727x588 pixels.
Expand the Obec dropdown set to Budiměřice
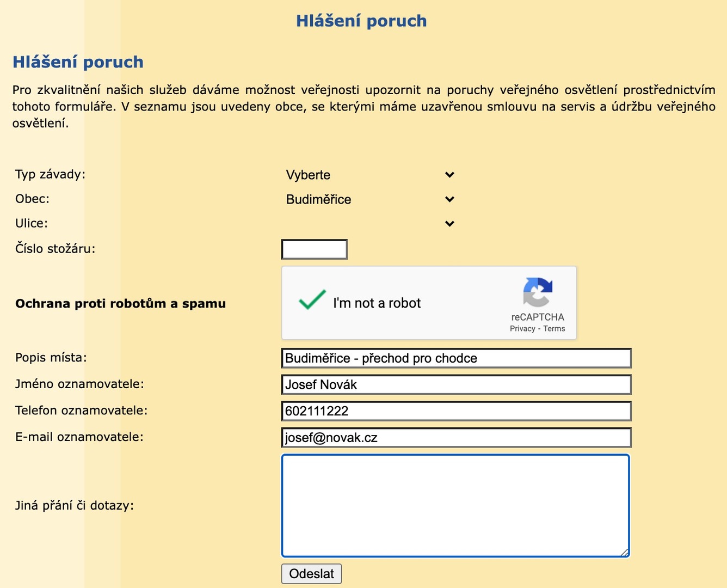coord(369,199)
